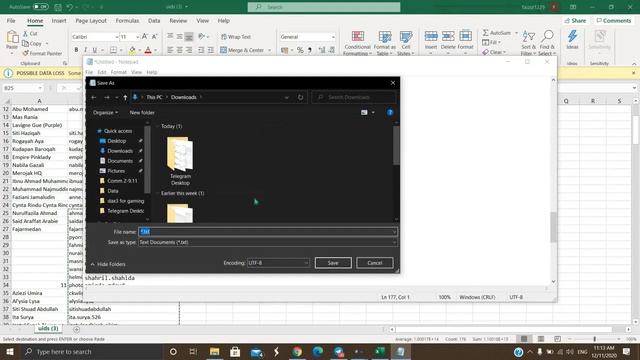Collapse with Hide Folders toggle
The height and width of the screenshot is (360, 640).
point(108,264)
